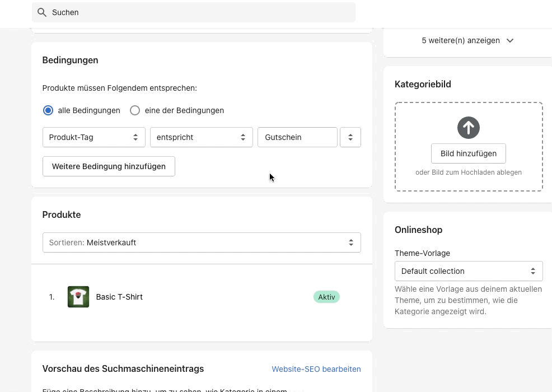
Task: Click the magnifying glass search icon
Action: point(41,12)
